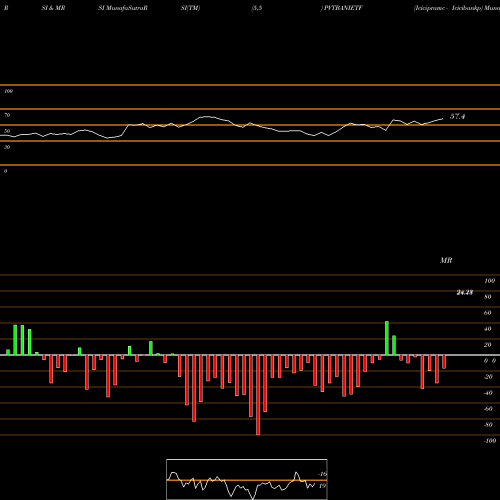Click the -100 label on MR axis
500x500 pixels.
tap(490, 441)
